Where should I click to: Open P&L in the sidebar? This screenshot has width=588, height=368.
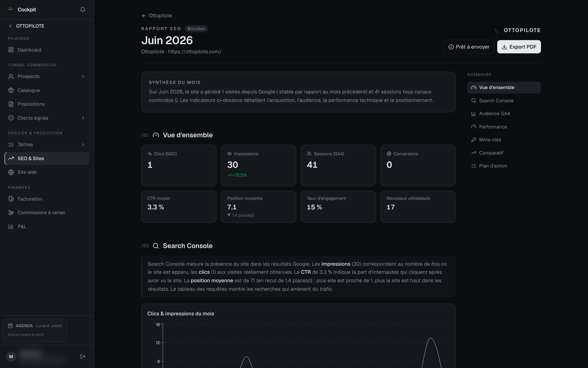coord(47,226)
